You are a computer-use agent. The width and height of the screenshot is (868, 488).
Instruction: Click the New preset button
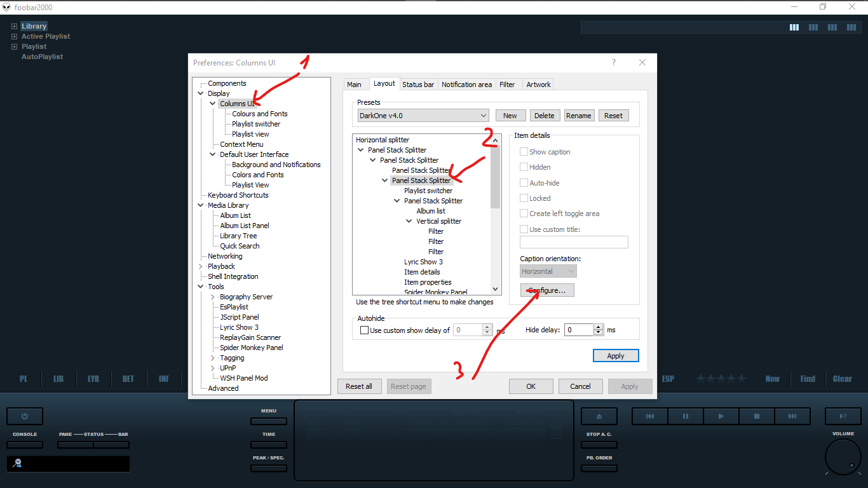pos(510,116)
